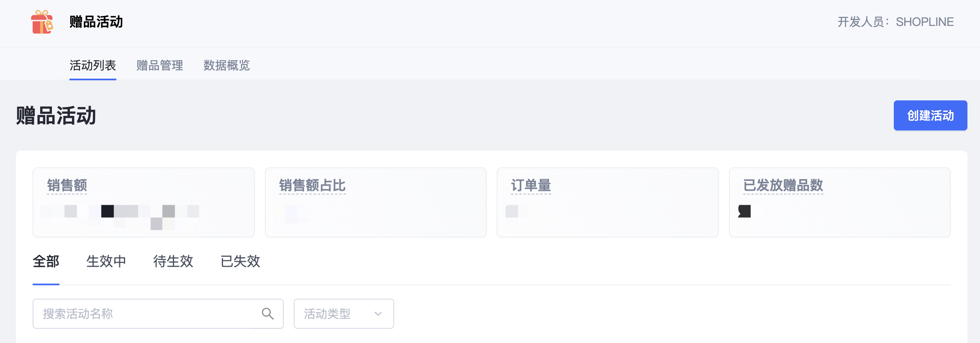Open the 数据概览 tab
Image resolution: width=980 pixels, height=343 pixels.
click(x=226, y=65)
